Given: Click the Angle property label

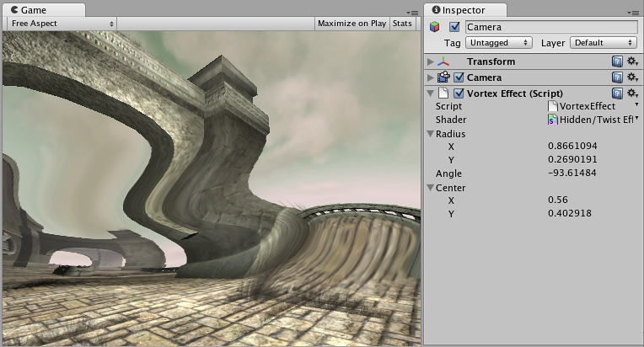Looking at the screenshot, I should click(x=448, y=173).
